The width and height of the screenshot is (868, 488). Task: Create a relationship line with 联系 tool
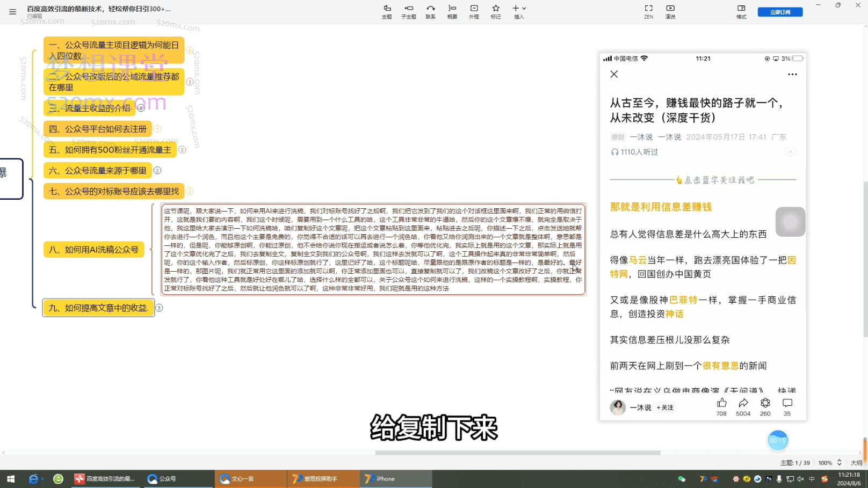430,11
